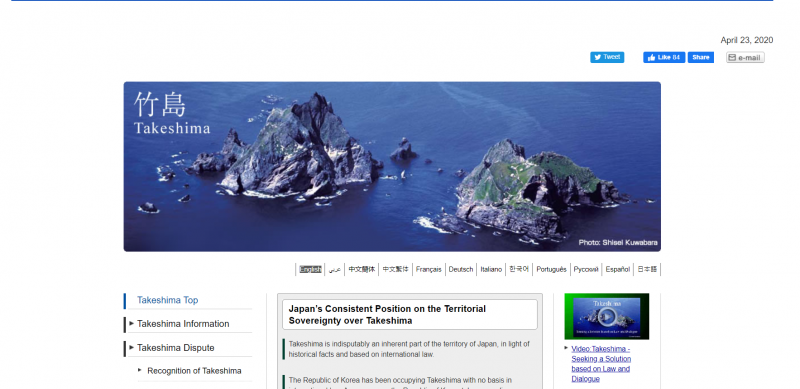This screenshot has height=389, width=800.
Task: Switch language to Português
Action: (551, 270)
